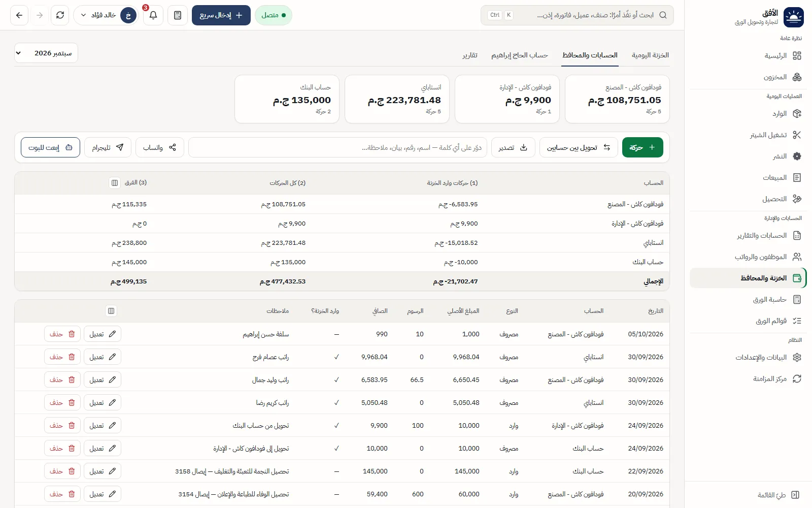Image resolution: width=812 pixels, height=508 pixels.
Task: Open البيانات والإعدادات in sidebar
Action: [748, 358]
